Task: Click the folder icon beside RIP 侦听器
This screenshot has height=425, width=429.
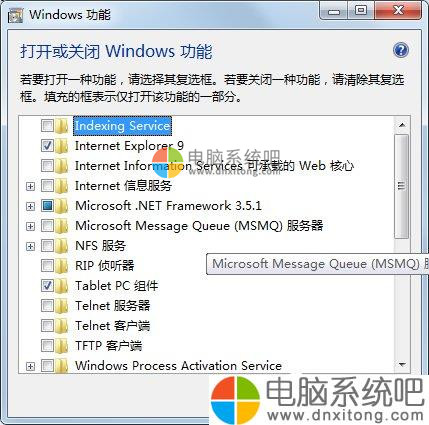Action: 62,266
